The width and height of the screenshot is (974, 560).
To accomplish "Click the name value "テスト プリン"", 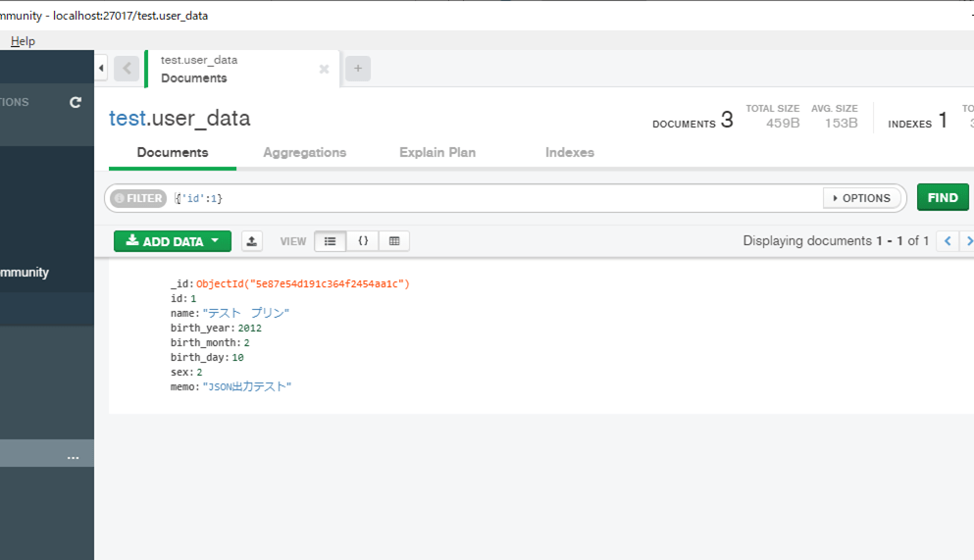I will pyautogui.click(x=246, y=313).
